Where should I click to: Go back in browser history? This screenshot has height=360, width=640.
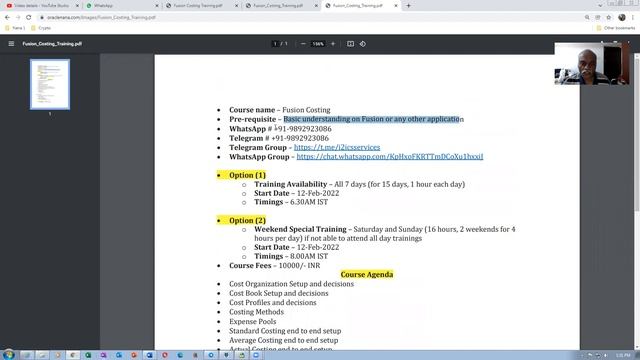[7, 18]
